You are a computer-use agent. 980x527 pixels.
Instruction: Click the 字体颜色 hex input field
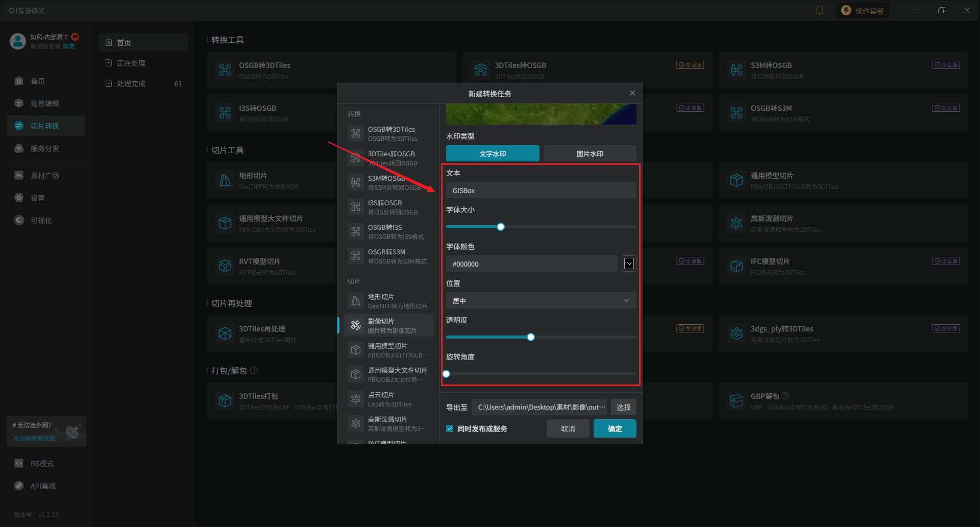[532, 264]
